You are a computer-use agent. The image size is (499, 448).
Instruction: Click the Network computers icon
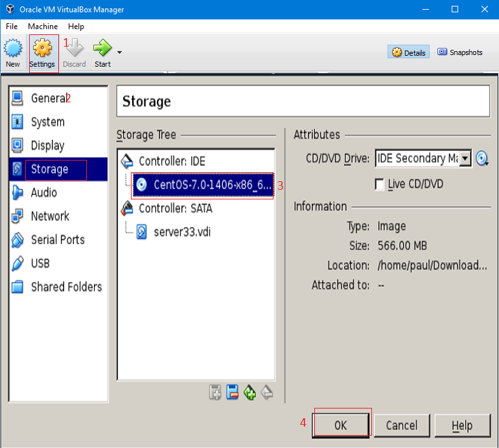[x=17, y=216]
